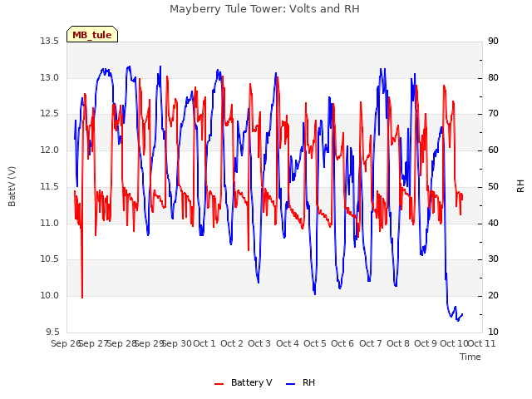
Task: Click the 11.0 left axis tick
Action: (50, 223)
